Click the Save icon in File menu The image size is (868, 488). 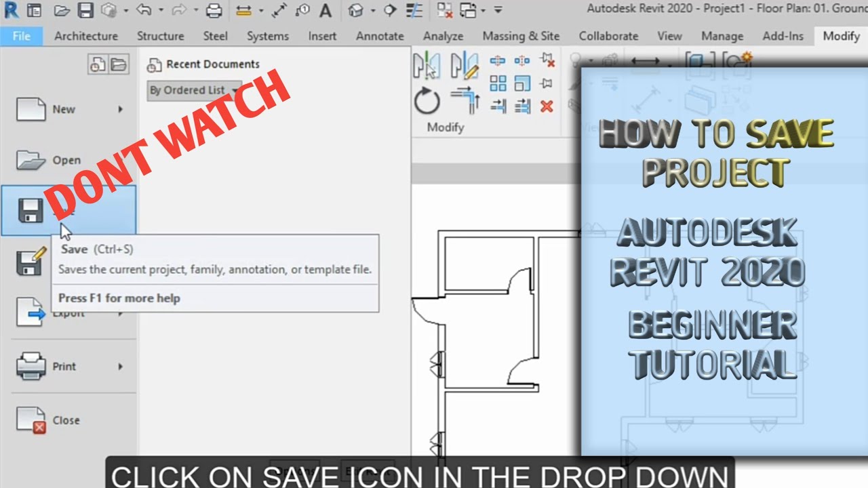(x=31, y=211)
